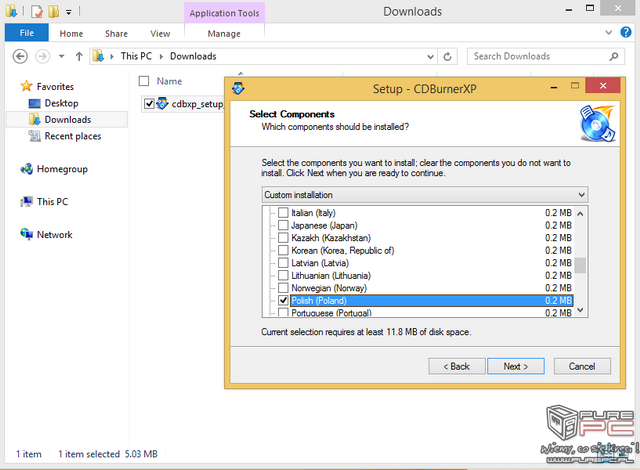
Task: Select Downloads in address breadcrumb
Action: tap(193, 56)
